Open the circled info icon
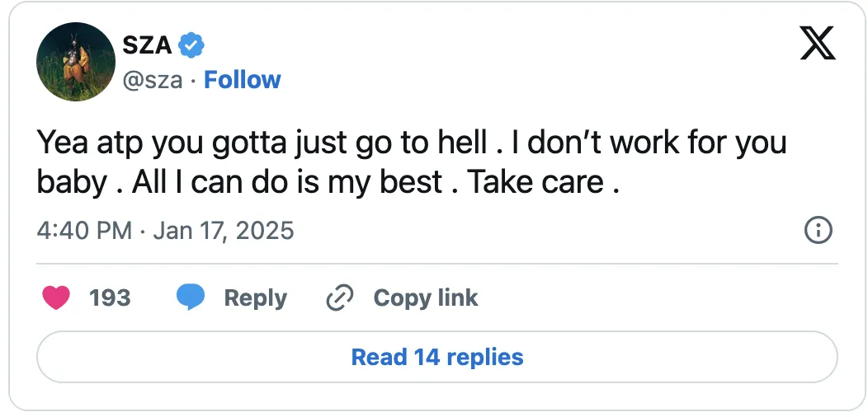Screen dimensions: 868x417 tap(818, 230)
